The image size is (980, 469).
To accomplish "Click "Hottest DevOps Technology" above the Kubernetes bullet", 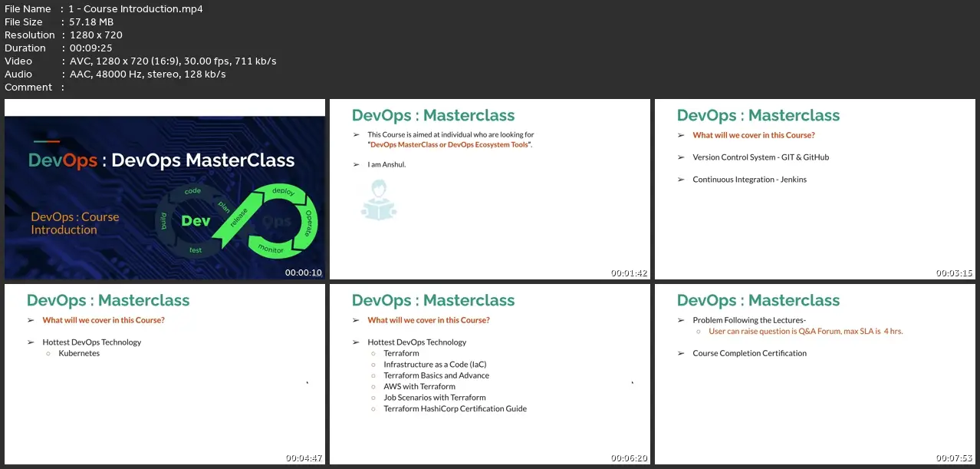I will (92, 342).
